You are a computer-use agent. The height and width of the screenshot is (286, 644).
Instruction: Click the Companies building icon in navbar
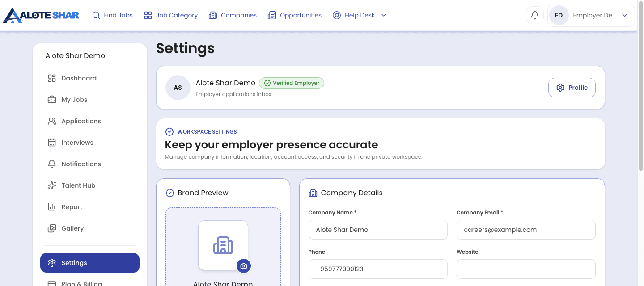tap(213, 15)
